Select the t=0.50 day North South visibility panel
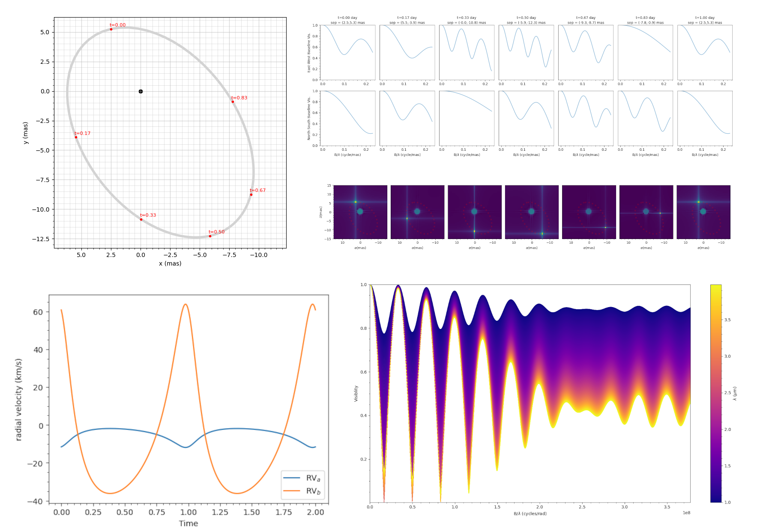 click(526, 118)
